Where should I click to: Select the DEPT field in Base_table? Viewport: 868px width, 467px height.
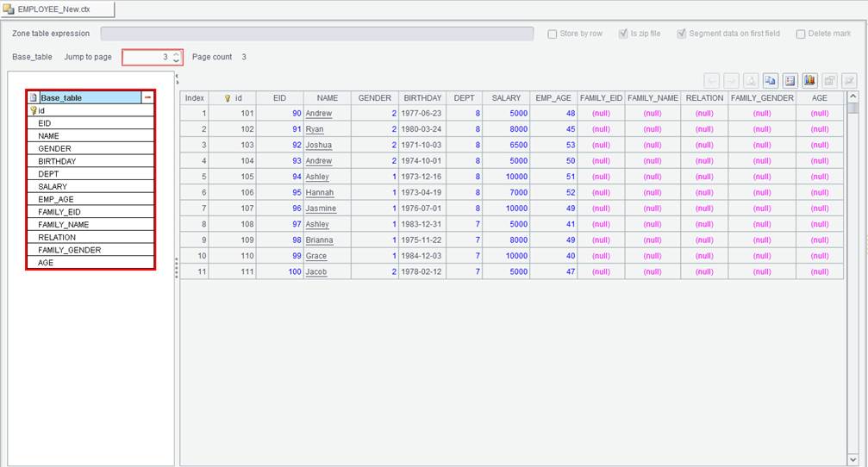point(91,174)
